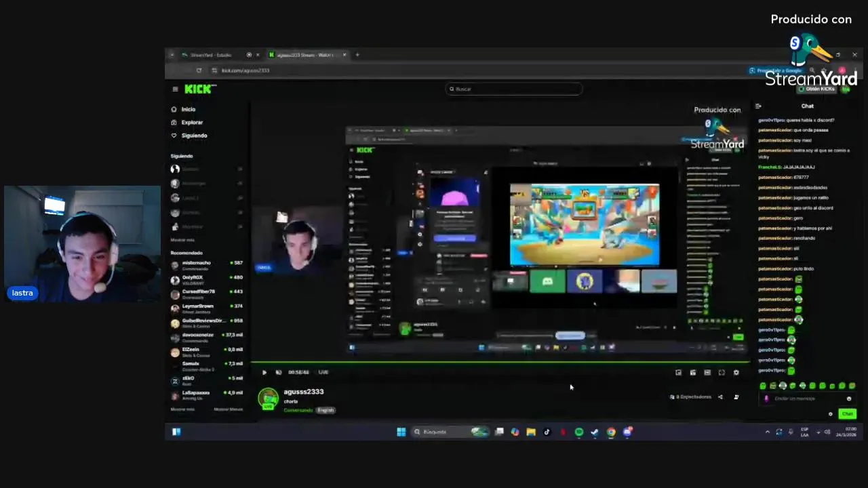Screen dimensions: 868x488
Task: Open the Conversando category link
Action: [298, 410]
